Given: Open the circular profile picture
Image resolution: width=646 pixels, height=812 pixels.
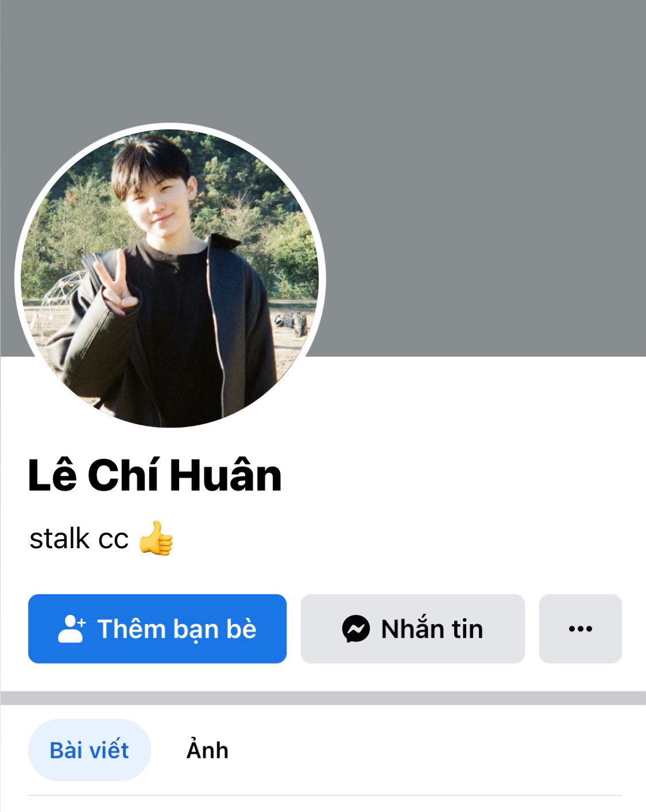Looking at the screenshot, I should (x=170, y=278).
